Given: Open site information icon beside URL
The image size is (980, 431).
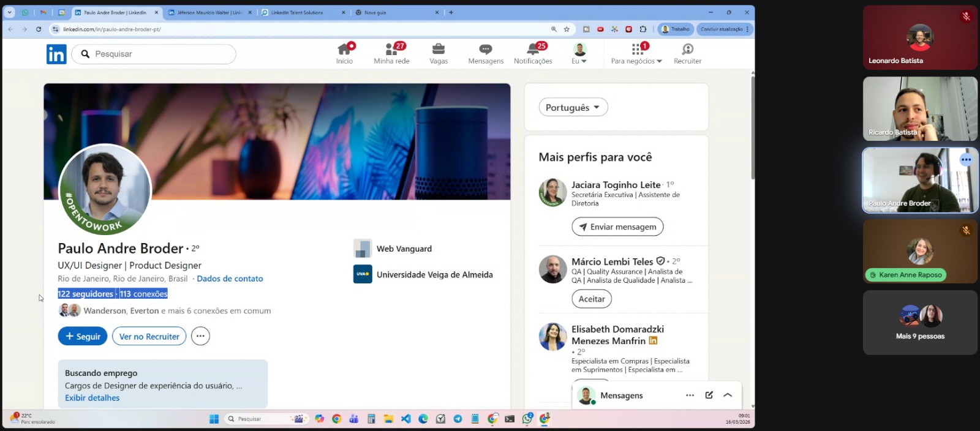Looking at the screenshot, I should (55, 29).
